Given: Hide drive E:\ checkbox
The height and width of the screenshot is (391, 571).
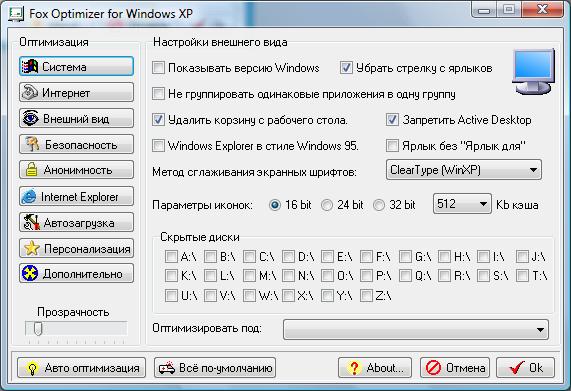Looking at the screenshot, I should point(327,256).
